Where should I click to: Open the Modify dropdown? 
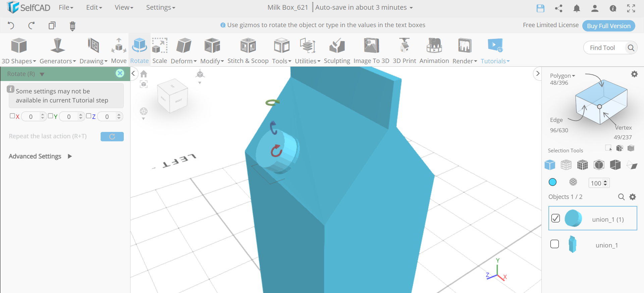pos(212,51)
